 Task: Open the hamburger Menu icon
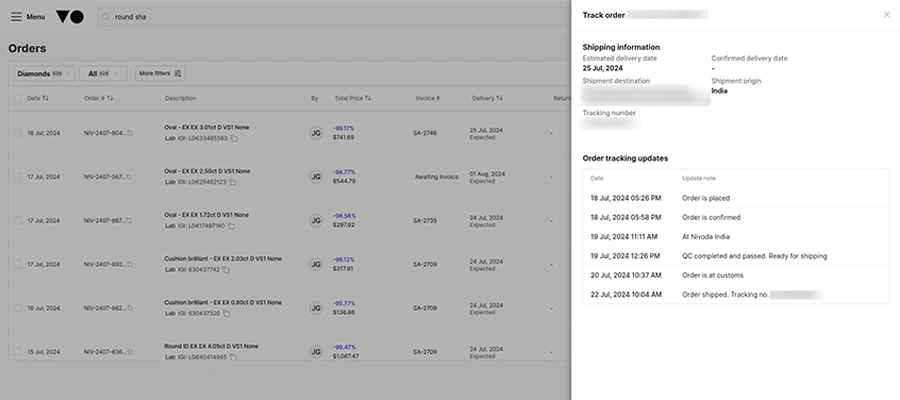17,17
